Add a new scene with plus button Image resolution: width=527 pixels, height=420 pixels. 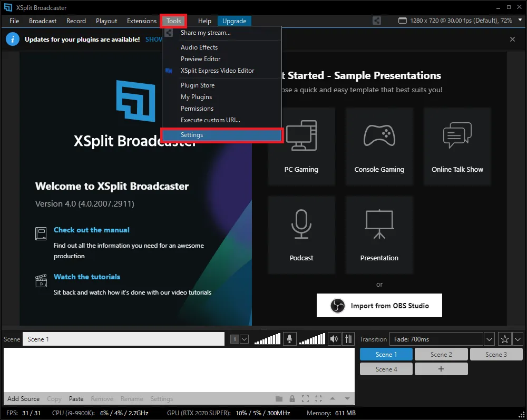coord(441,369)
